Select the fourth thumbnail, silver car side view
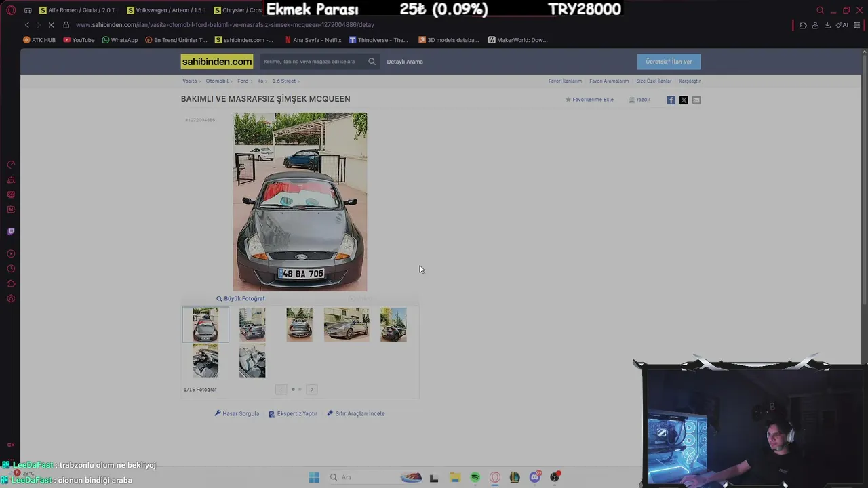868x488 pixels. click(347, 325)
